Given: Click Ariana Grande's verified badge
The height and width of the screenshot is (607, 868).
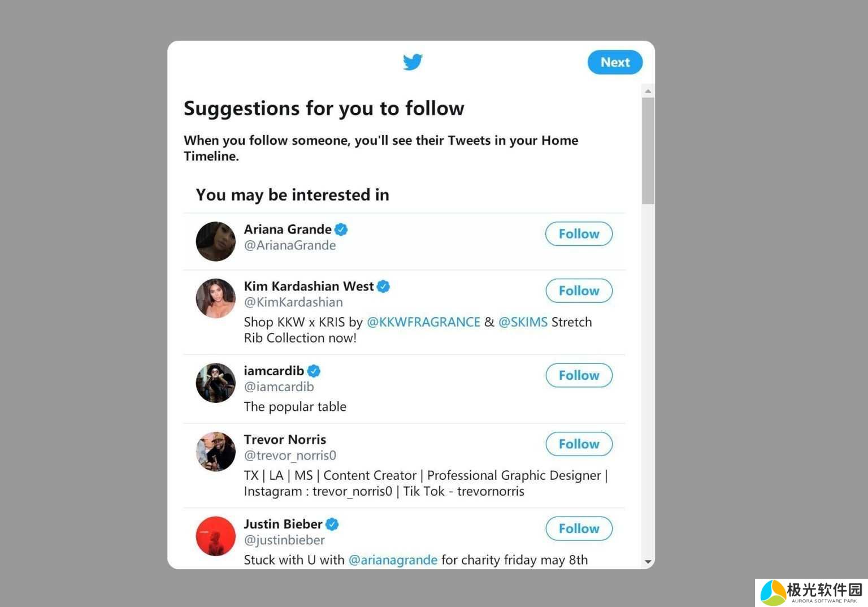Looking at the screenshot, I should coord(341,229).
